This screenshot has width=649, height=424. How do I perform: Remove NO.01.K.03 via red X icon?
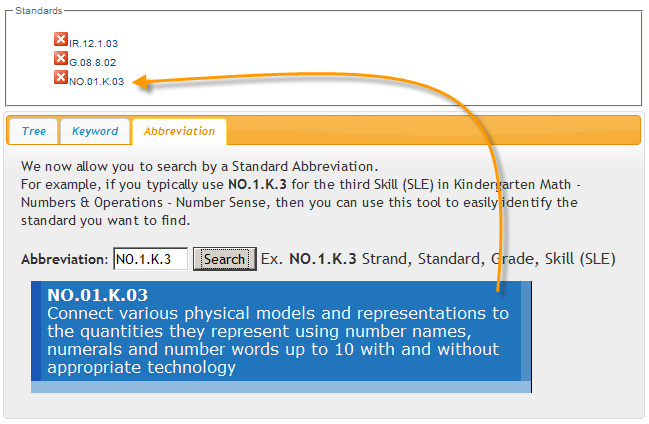point(61,77)
